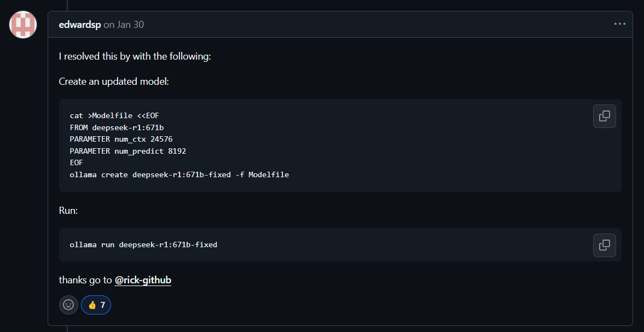Click the 'I resolved this by' sentence
The image size is (644, 332).
[x=135, y=57]
